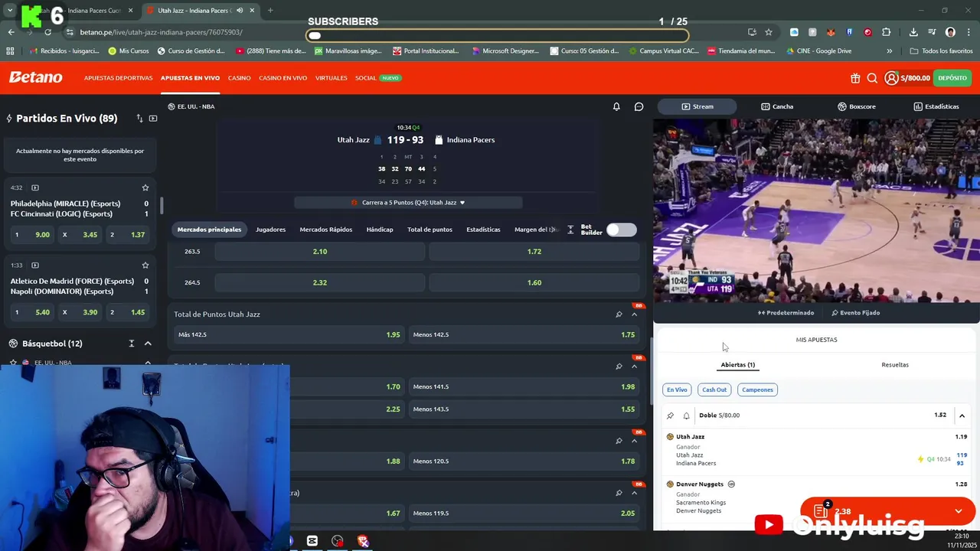980x551 pixels.
Task: Click the collapse icon next to Básquetbol (12)
Action: coord(131,344)
